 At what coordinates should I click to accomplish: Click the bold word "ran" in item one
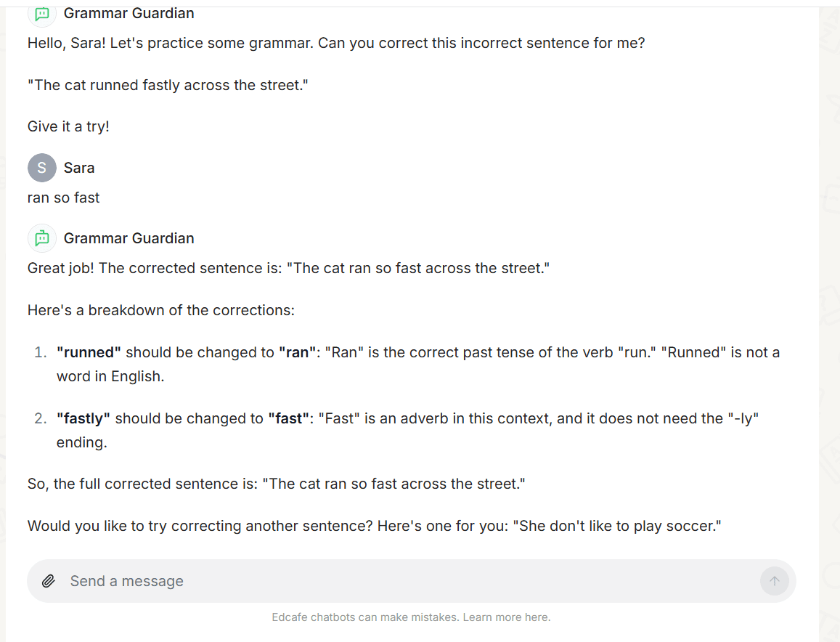click(x=298, y=352)
